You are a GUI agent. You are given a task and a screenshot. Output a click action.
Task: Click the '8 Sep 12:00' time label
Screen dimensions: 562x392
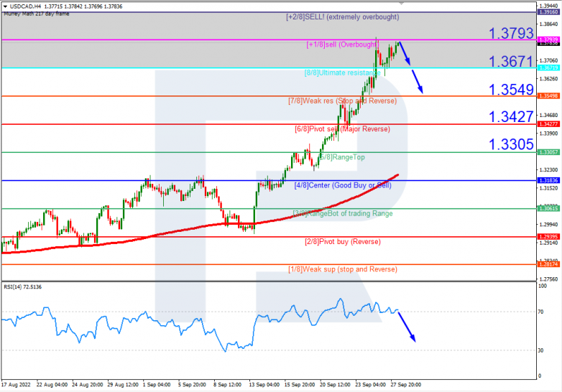[227, 385]
